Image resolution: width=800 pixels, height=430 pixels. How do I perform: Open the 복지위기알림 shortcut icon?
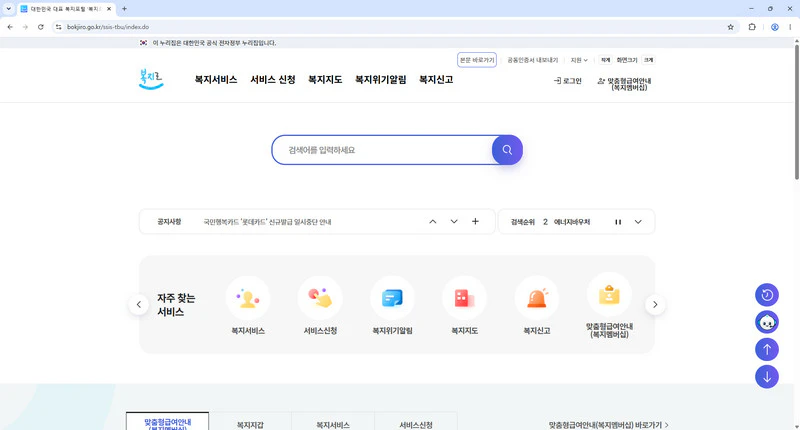[392, 298]
